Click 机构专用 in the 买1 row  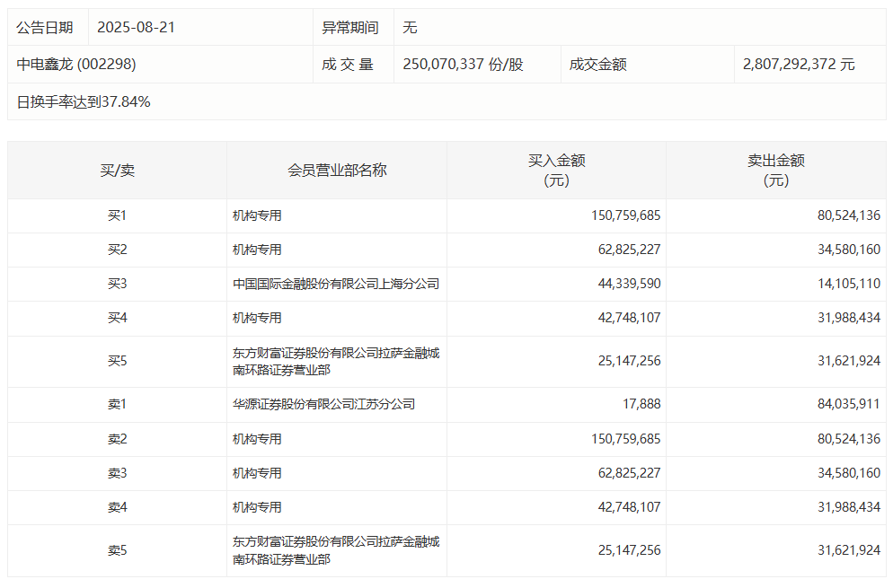coord(257,215)
